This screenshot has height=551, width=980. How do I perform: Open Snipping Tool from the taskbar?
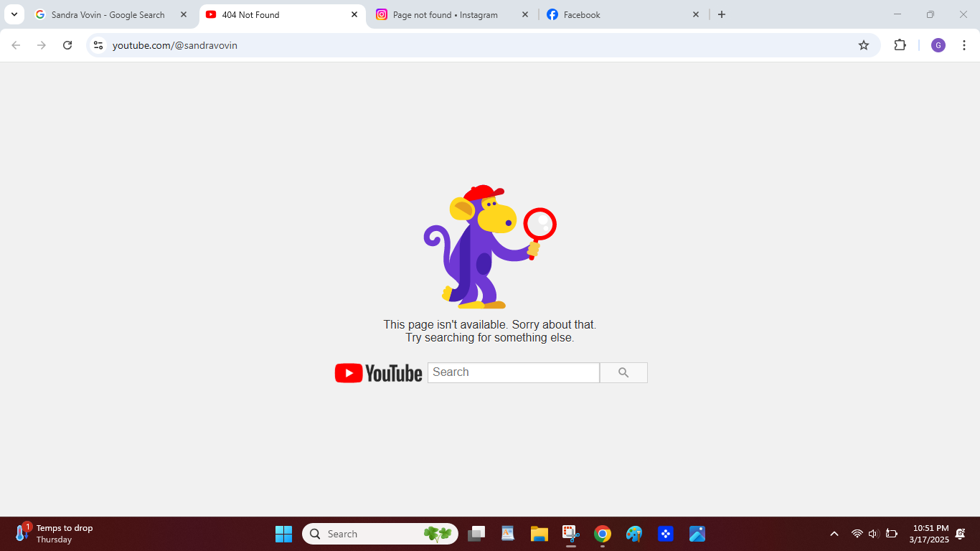click(x=571, y=534)
